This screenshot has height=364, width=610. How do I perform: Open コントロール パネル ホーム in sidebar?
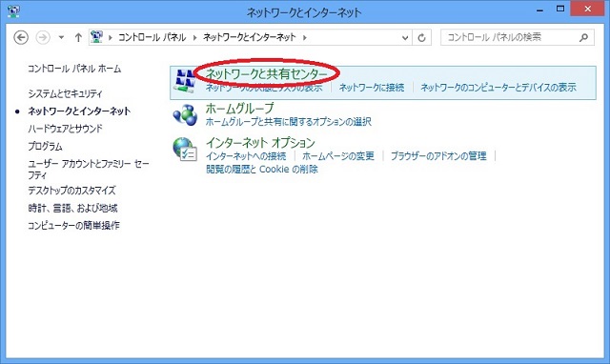coord(74,69)
